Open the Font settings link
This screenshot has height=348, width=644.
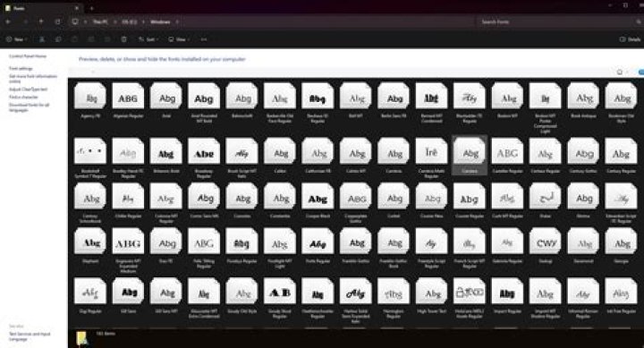coord(21,68)
